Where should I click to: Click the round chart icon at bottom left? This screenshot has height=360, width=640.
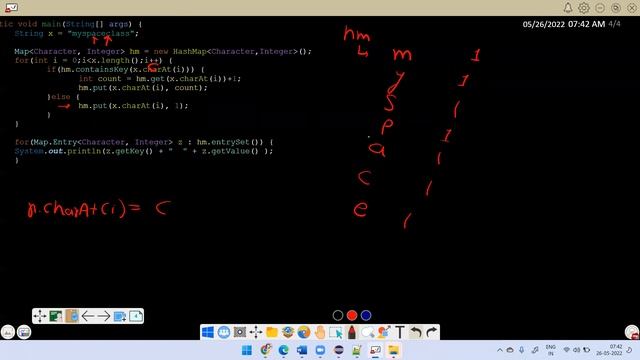coord(8,332)
